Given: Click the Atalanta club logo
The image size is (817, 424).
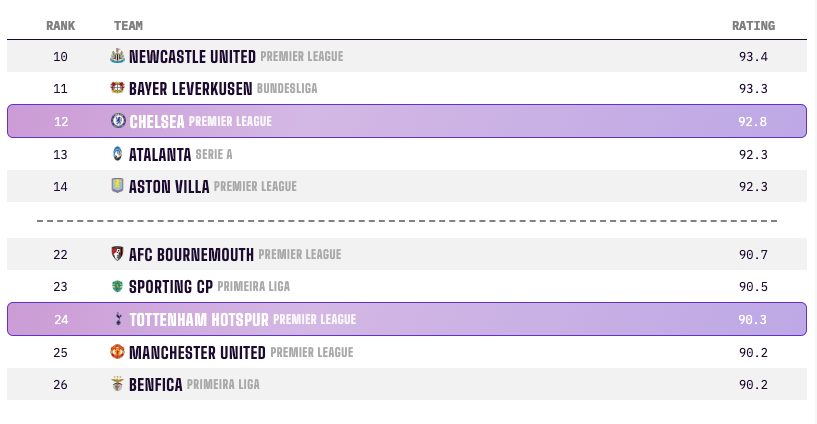Looking at the screenshot, I should point(118,154).
